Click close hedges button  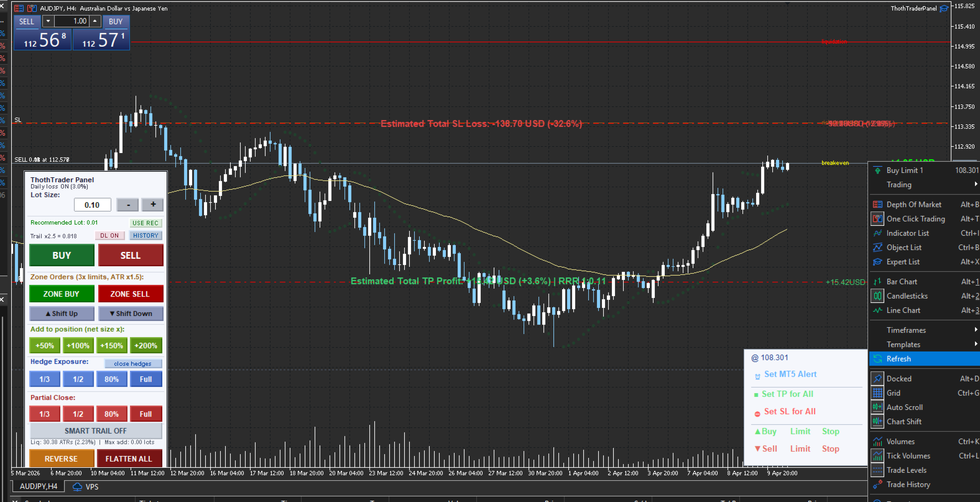click(x=132, y=363)
